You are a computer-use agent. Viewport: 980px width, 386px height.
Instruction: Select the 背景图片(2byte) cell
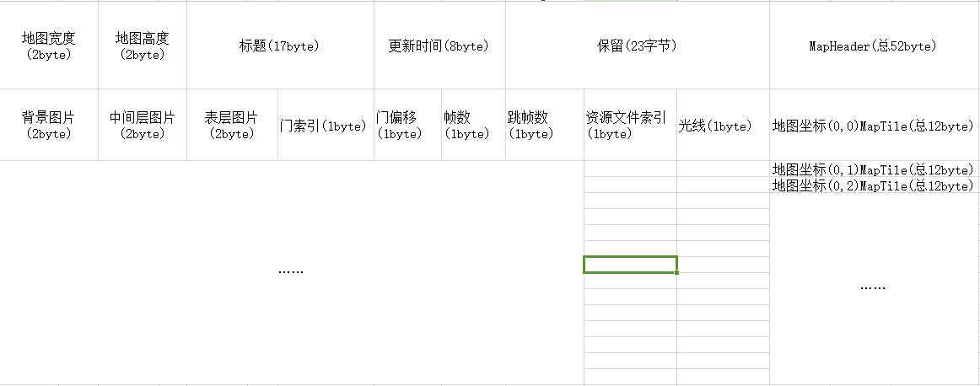pos(49,125)
